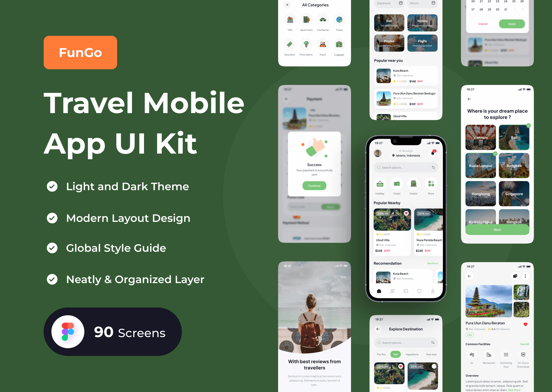Click the Car Rental category icon

pyautogui.click(x=323, y=20)
